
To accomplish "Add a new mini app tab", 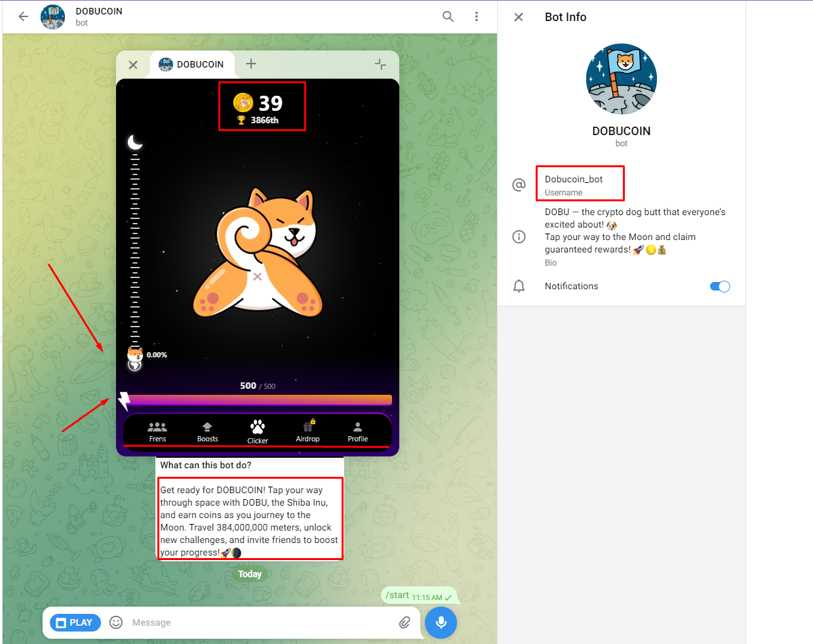I will pos(251,64).
